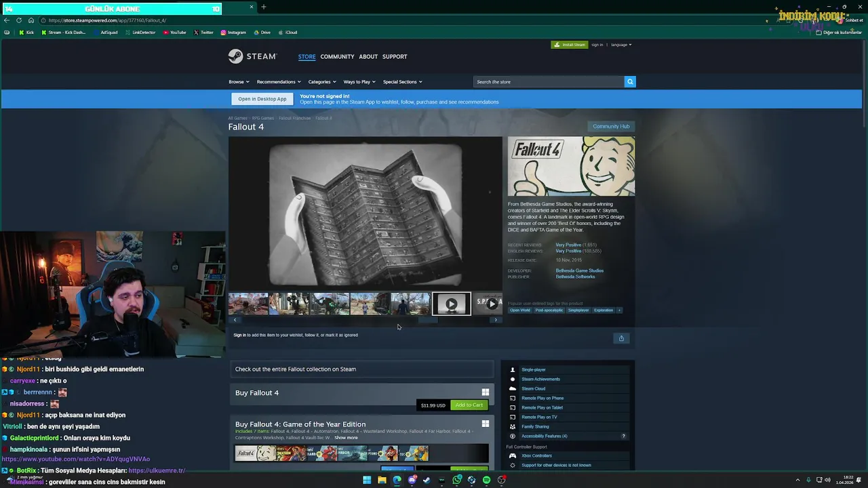This screenshot has height=488, width=868.
Task: Click the Post-apocalyptic tag
Action: [x=549, y=310]
